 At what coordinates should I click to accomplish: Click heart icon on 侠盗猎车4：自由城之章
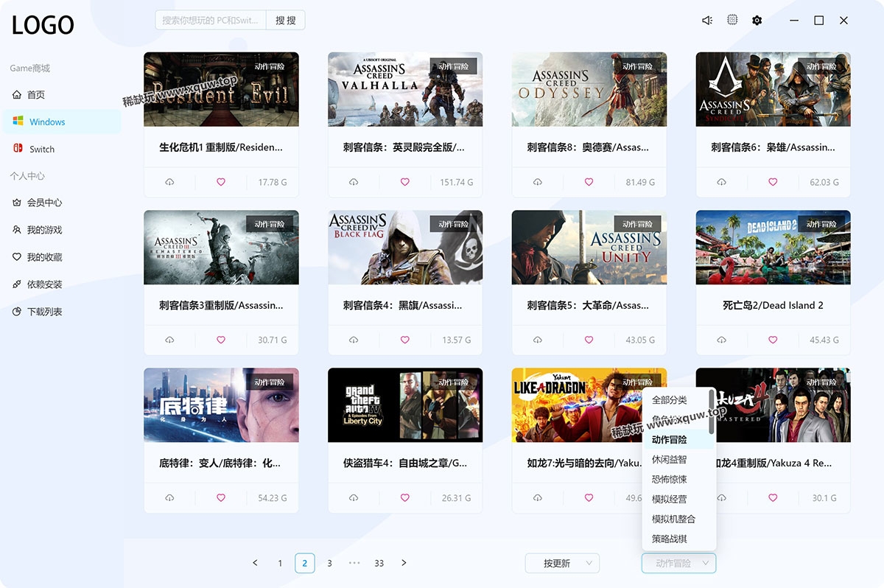pyautogui.click(x=405, y=498)
